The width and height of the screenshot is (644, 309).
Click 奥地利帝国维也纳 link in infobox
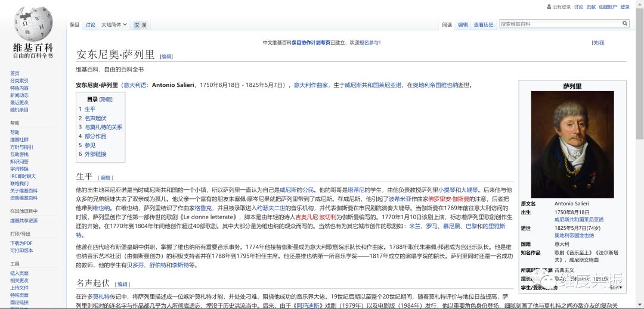point(574,236)
